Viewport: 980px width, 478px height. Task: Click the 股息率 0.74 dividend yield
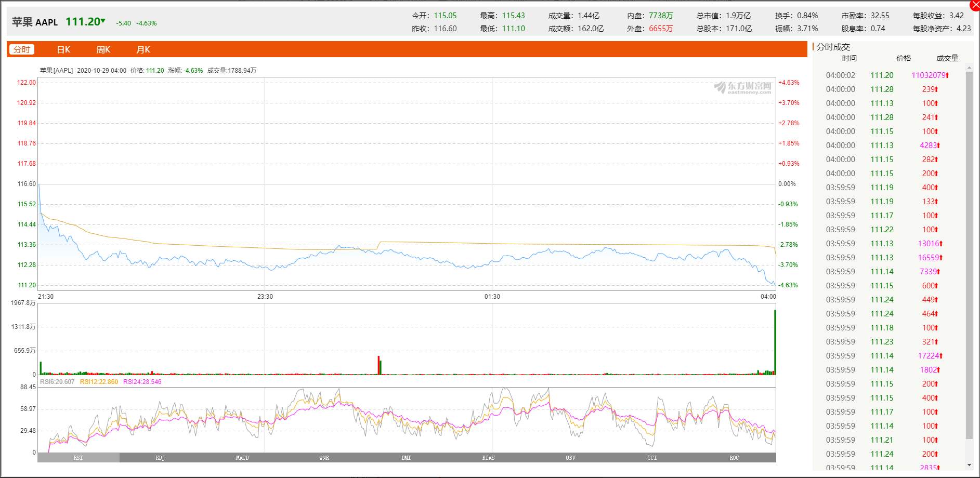[863, 29]
